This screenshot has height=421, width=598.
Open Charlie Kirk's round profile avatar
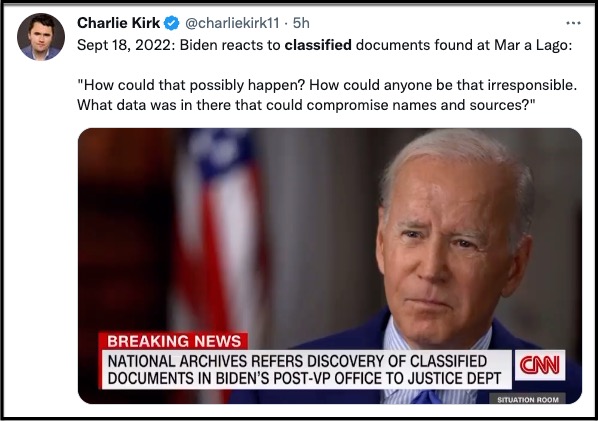pyautogui.click(x=41, y=37)
